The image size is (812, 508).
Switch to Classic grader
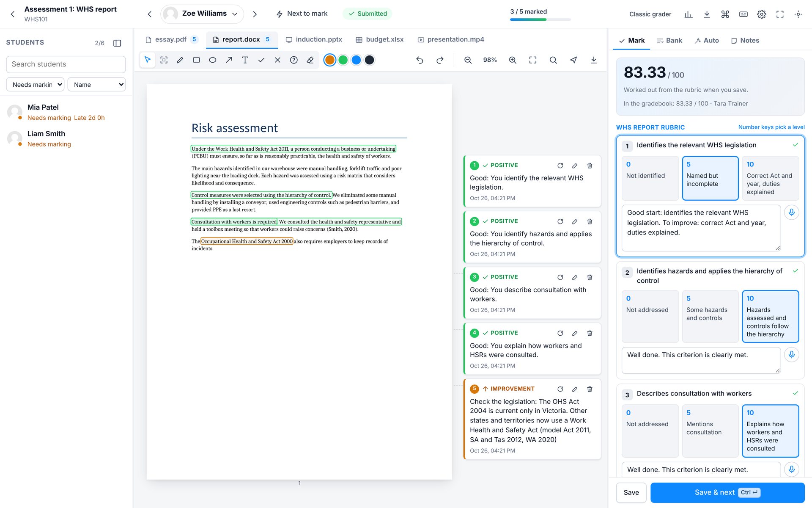coord(650,14)
